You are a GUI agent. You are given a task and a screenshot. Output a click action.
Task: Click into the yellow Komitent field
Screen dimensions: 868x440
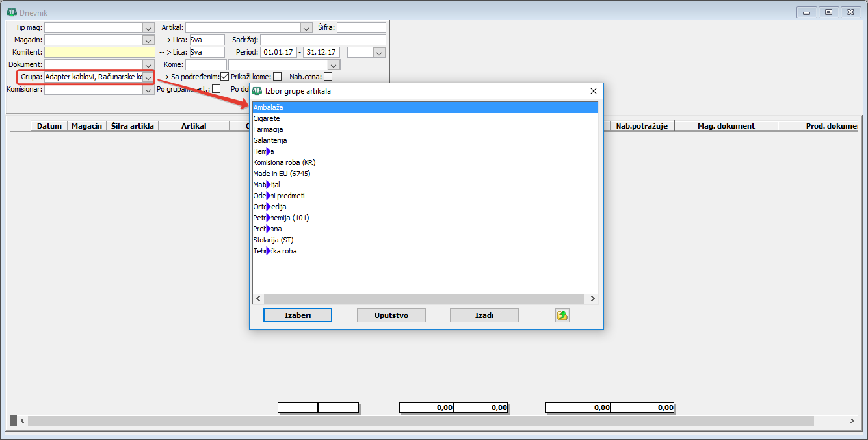pyautogui.click(x=99, y=53)
